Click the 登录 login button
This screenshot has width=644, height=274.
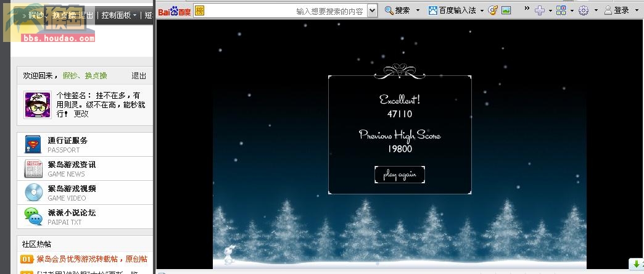[x=617, y=10]
